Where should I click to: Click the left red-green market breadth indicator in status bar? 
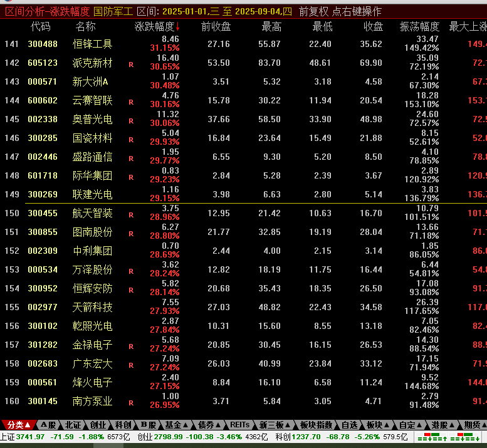click(x=432, y=437)
